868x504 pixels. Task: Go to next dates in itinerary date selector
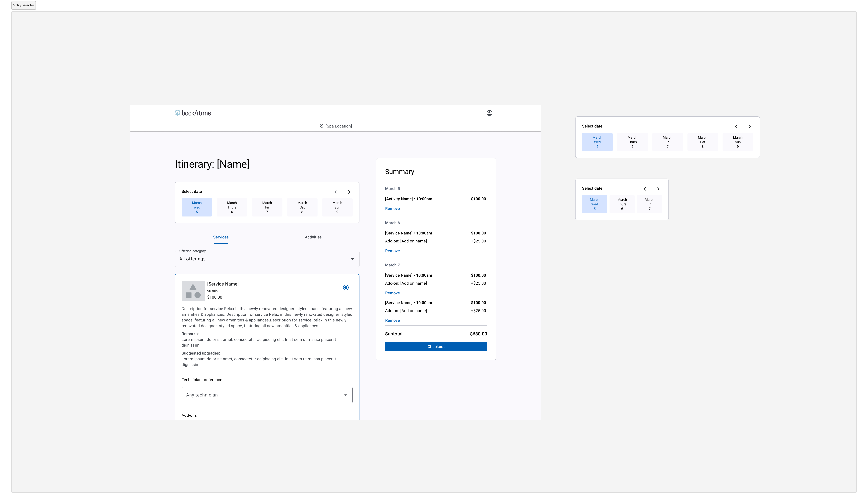click(x=349, y=192)
